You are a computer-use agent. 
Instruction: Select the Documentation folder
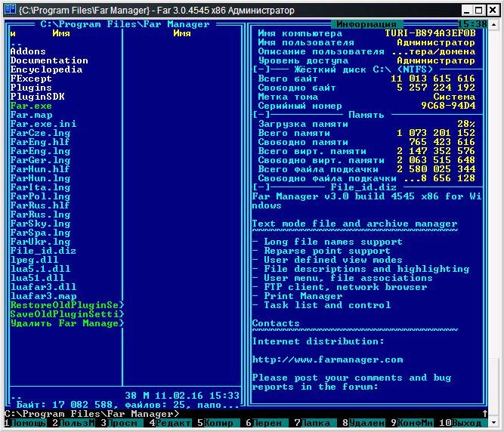pyautogui.click(x=49, y=60)
